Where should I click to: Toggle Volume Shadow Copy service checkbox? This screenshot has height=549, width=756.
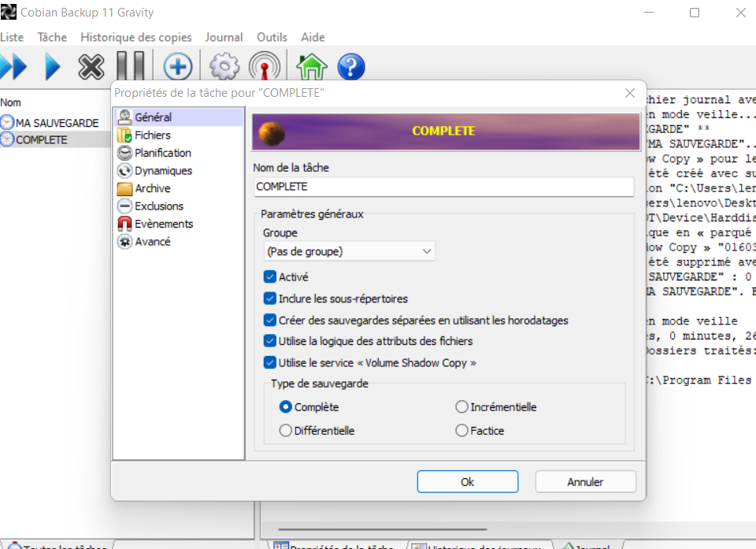[x=270, y=362]
